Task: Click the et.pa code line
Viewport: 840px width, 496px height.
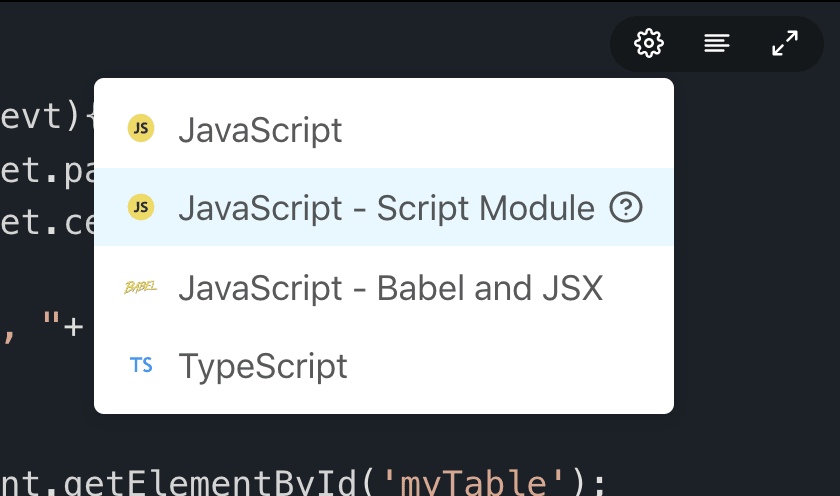Action: click(47, 170)
